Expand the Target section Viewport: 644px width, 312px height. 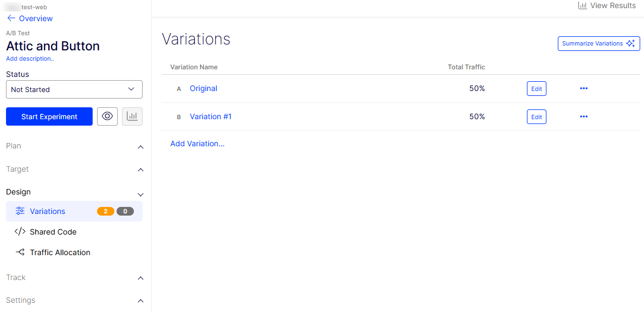[140, 170]
